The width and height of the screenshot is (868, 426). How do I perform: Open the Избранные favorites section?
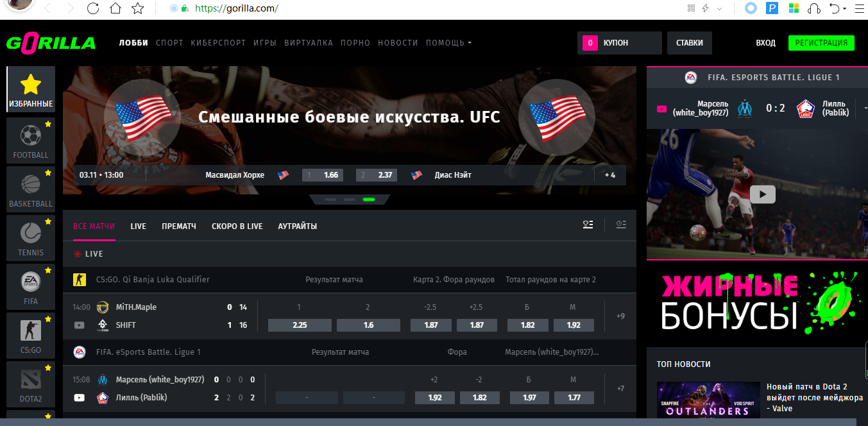(x=31, y=89)
